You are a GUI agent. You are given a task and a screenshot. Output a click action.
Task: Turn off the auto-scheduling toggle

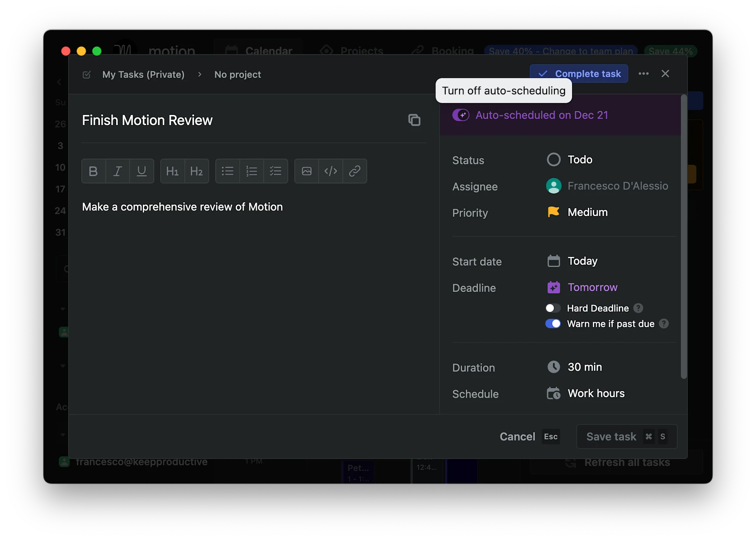(x=461, y=115)
